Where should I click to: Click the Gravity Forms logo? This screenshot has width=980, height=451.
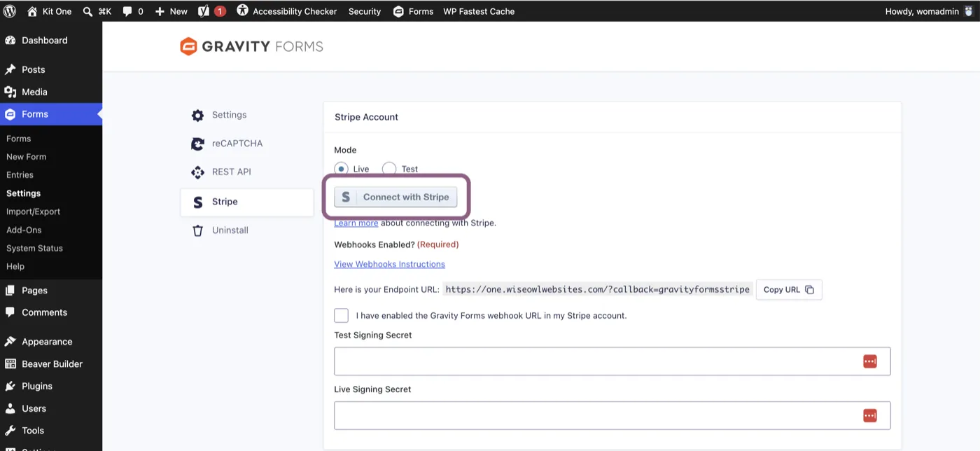point(251,47)
